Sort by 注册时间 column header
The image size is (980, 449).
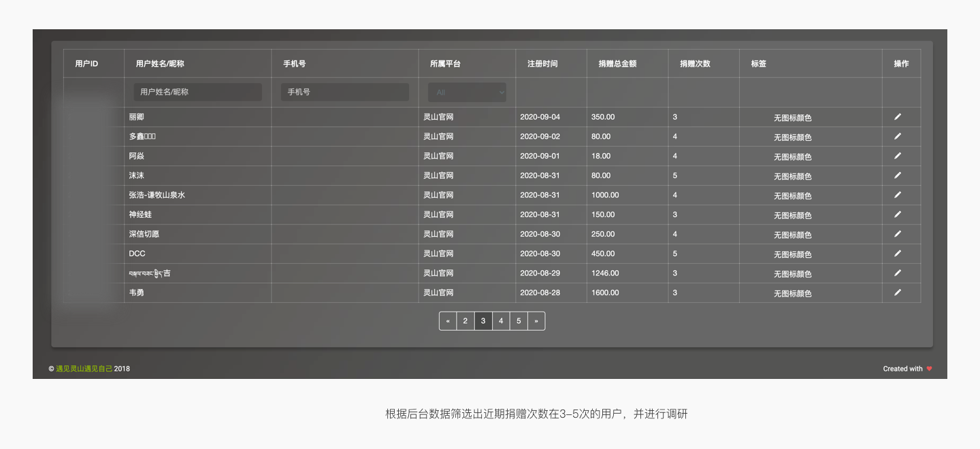[542, 64]
